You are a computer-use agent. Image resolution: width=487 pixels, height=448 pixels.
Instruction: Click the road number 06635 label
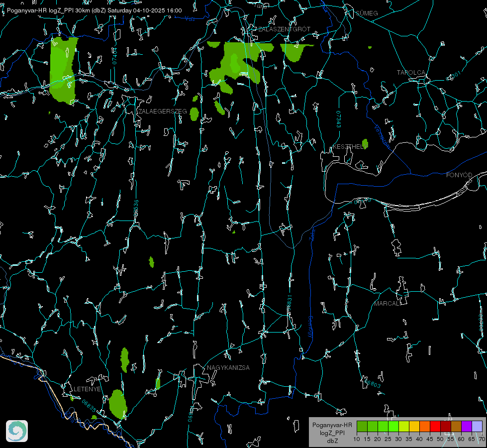click(x=89, y=406)
